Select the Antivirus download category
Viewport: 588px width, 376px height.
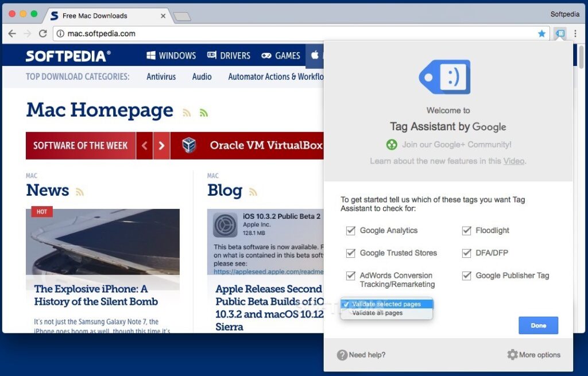pyautogui.click(x=161, y=76)
